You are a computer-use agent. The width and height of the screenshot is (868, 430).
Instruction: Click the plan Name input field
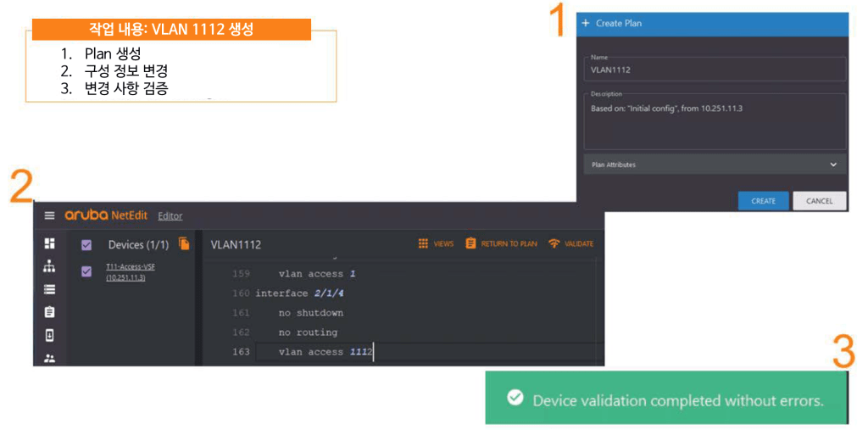click(x=715, y=70)
